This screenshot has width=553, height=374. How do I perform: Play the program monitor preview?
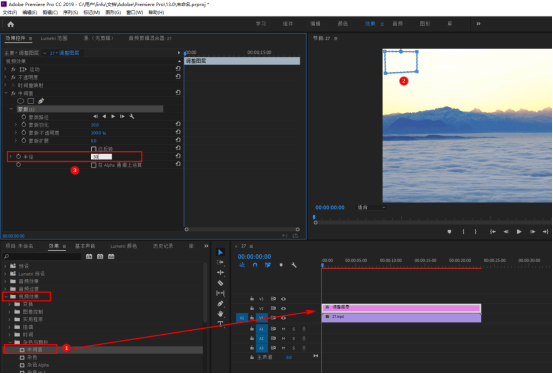pos(519,231)
